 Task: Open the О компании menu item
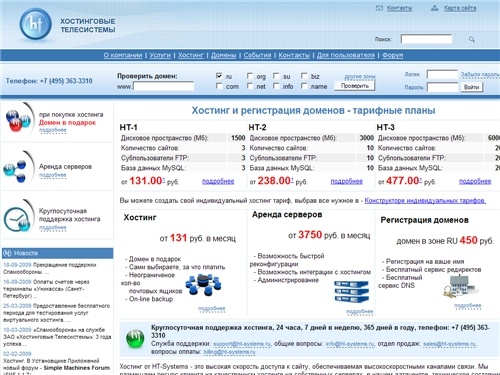coord(123,55)
